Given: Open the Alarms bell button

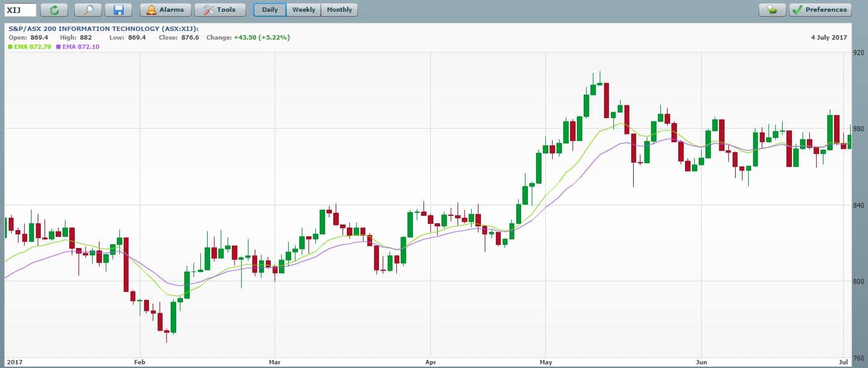Looking at the screenshot, I should point(165,10).
